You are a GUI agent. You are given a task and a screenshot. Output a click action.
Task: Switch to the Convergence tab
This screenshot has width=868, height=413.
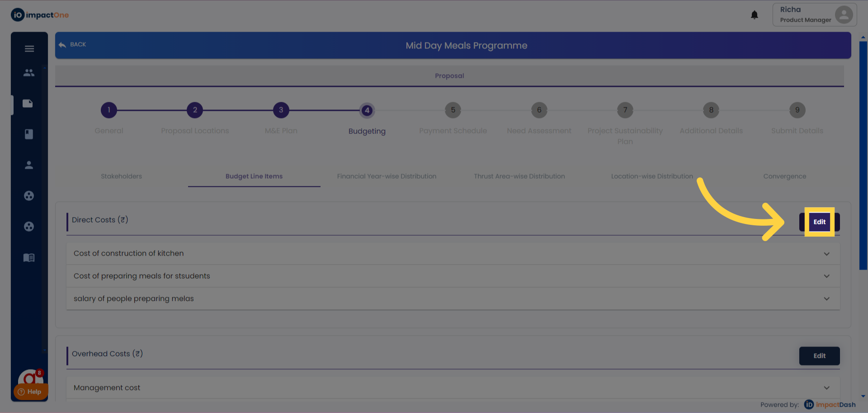[x=784, y=176]
